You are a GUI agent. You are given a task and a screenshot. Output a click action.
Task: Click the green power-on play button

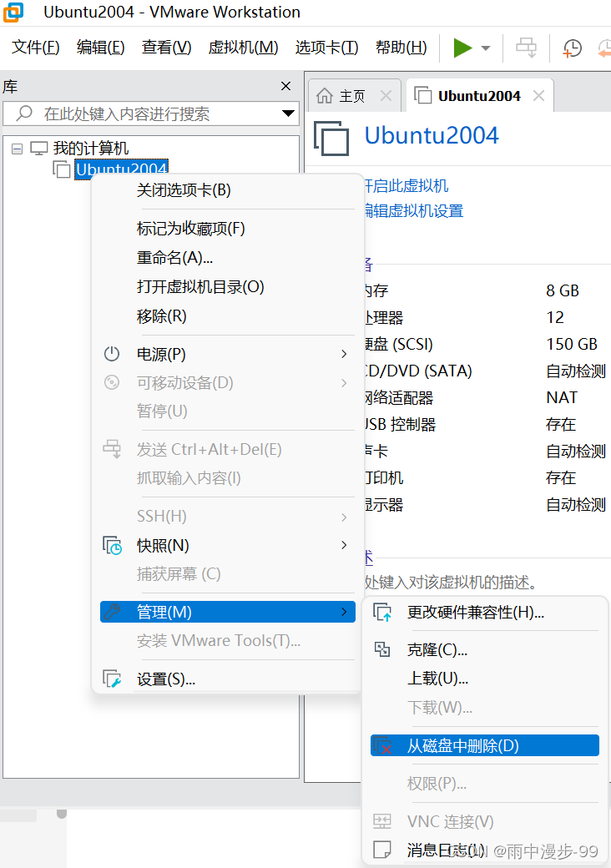pyautogui.click(x=462, y=48)
